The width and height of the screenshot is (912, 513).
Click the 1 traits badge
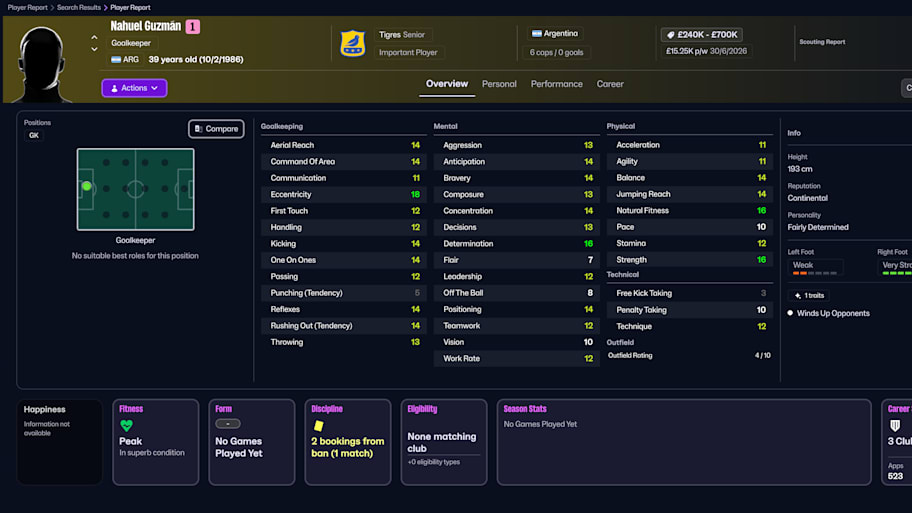809,295
